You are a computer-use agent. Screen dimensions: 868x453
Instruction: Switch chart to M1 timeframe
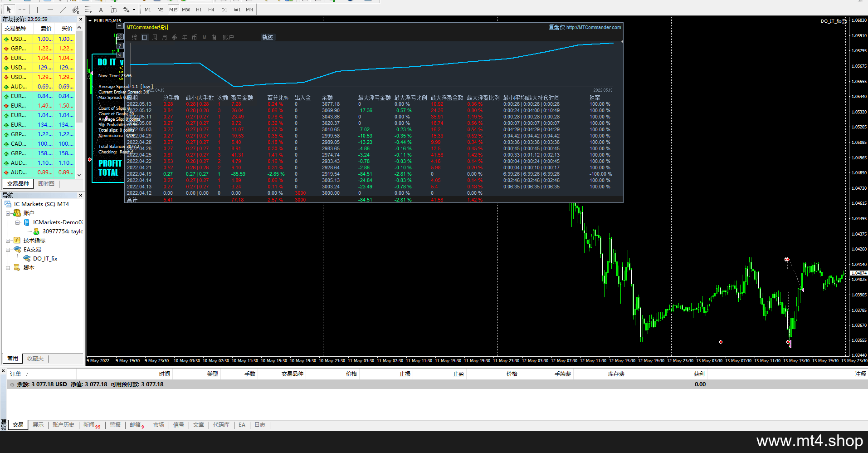coord(148,10)
